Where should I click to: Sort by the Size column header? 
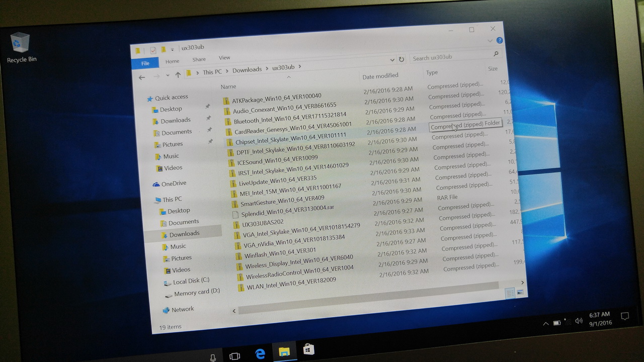(x=493, y=68)
